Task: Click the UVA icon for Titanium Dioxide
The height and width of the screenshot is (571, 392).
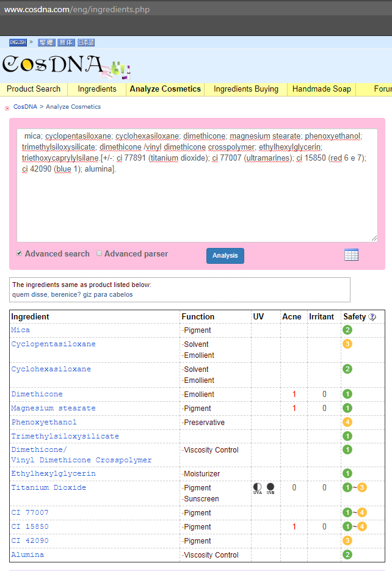Action: [257, 489]
